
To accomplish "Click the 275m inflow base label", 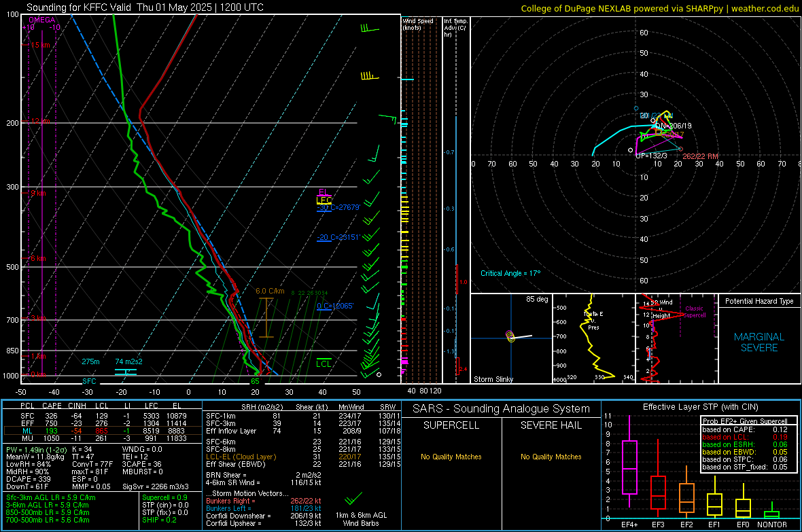I will 90,361.
